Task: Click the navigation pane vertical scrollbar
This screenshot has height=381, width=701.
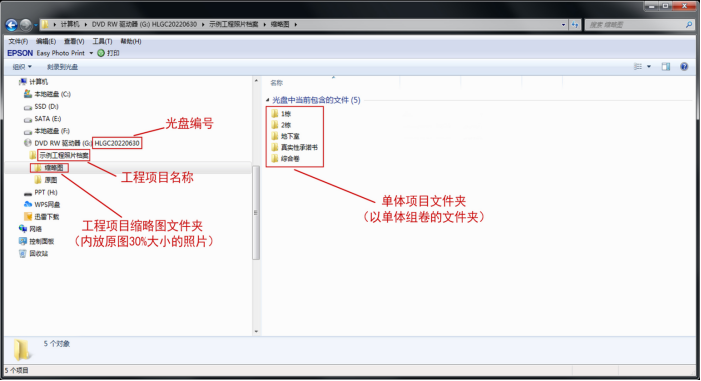Action: pos(256,212)
